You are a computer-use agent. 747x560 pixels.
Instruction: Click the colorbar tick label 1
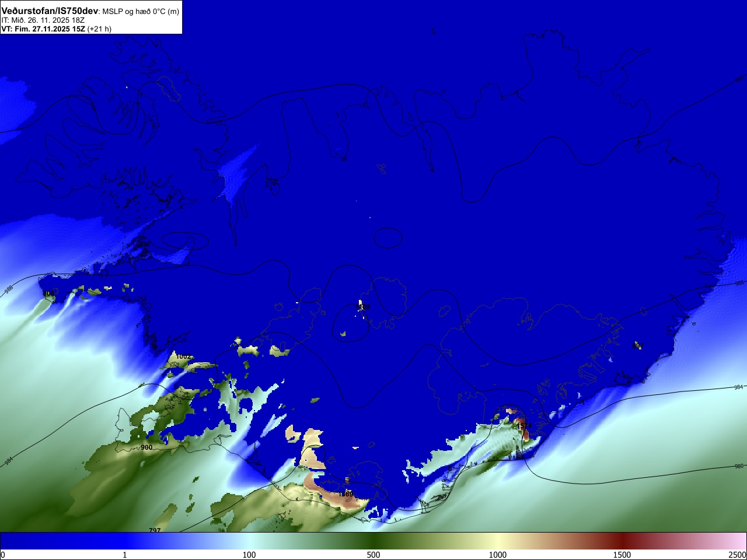[124, 555]
